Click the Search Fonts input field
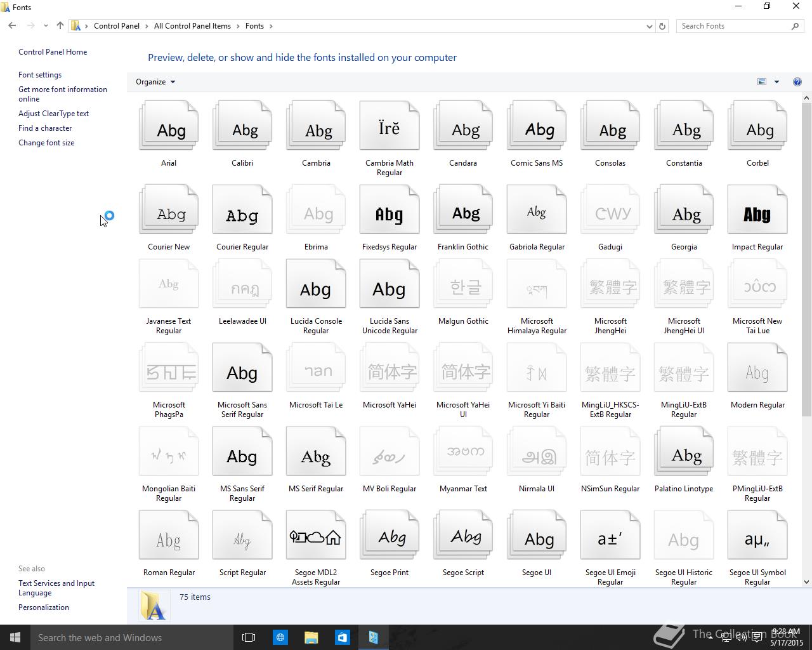This screenshot has width=812, height=650. (740, 26)
